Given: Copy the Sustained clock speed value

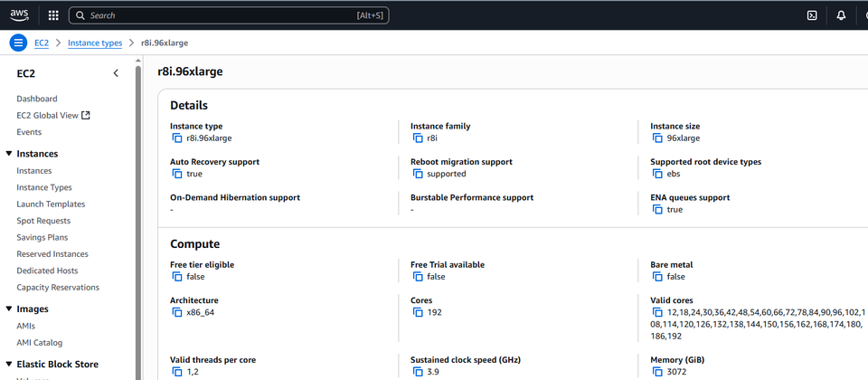Looking at the screenshot, I should (418, 372).
